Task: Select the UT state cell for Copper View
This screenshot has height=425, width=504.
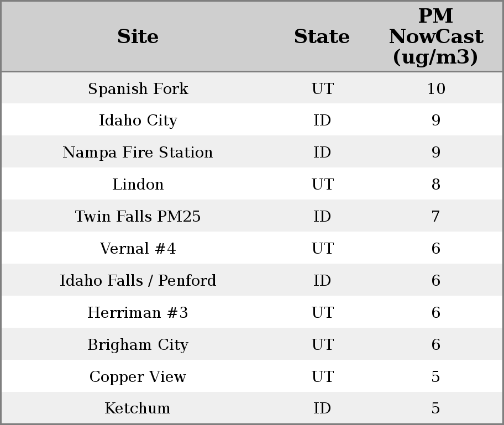Action: point(322,377)
